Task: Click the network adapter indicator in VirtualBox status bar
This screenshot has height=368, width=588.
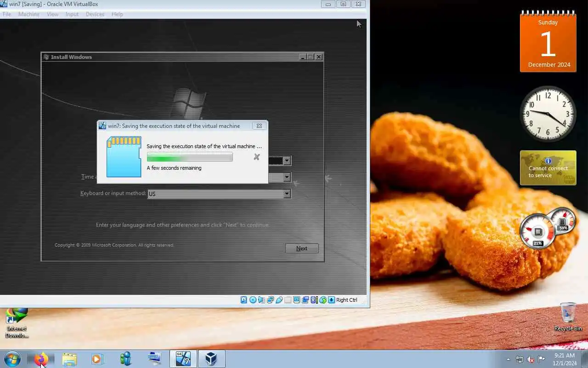Action: [x=270, y=300]
